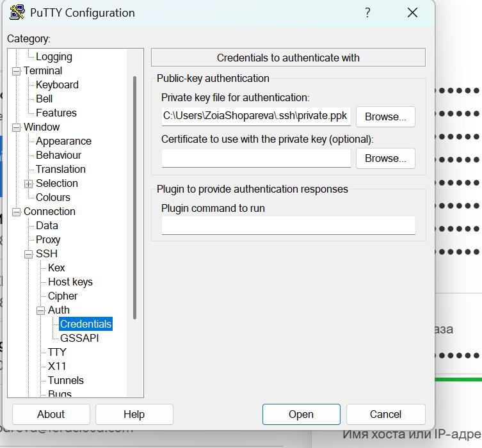Open the Translation category

tap(61, 170)
